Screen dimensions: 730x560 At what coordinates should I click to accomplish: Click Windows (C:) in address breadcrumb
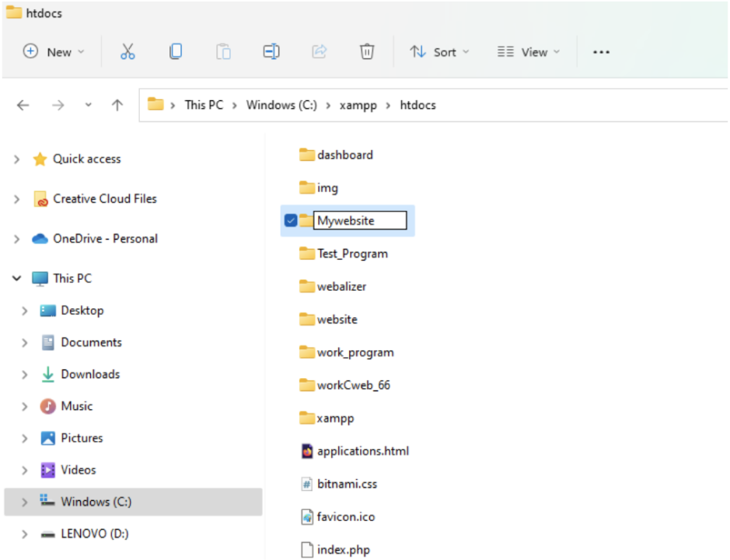click(x=281, y=105)
